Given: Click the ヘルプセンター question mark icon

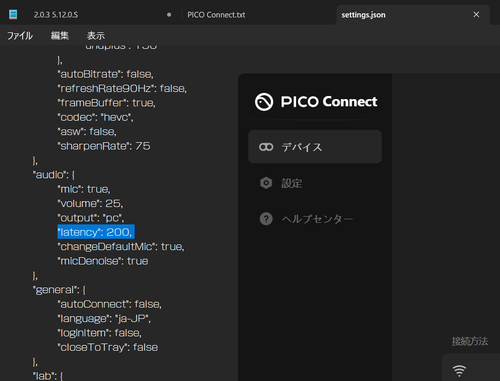Looking at the screenshot, I should pyautogui.click(x=266, y=219).
